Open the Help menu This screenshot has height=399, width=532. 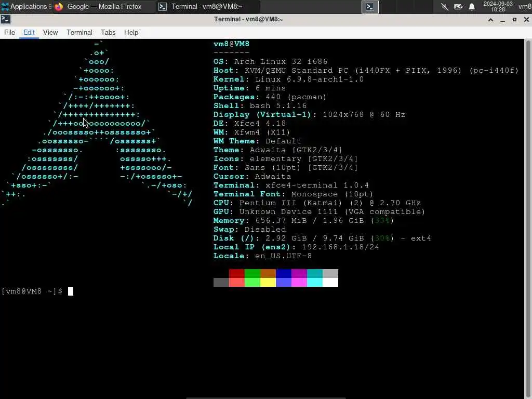coord(131,32)
